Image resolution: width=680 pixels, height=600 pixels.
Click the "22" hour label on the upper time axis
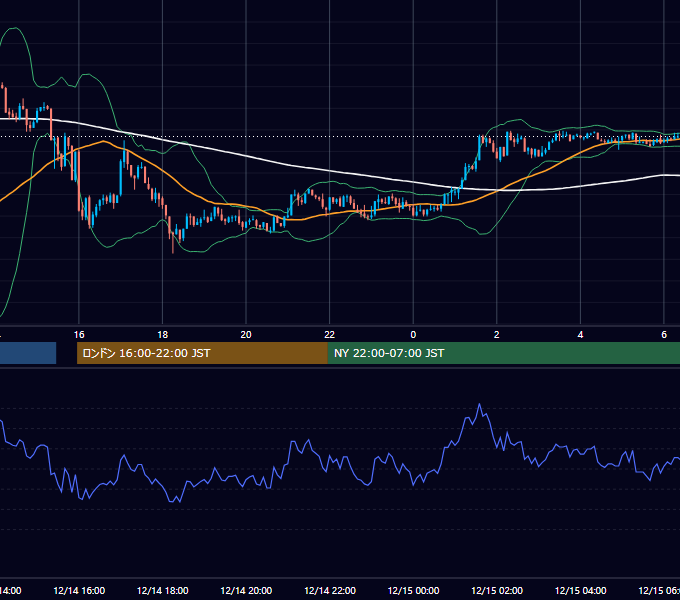click(x=330, y=335)
